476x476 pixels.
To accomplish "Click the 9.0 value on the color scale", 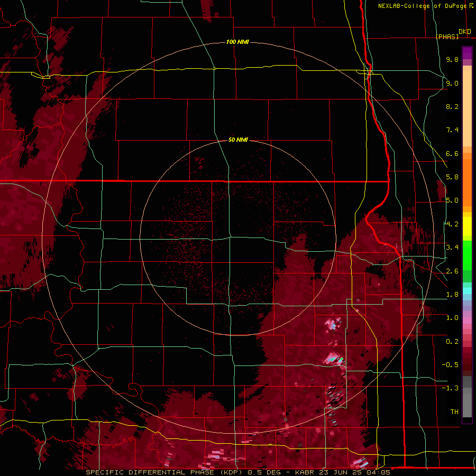I will coord(452,83).
